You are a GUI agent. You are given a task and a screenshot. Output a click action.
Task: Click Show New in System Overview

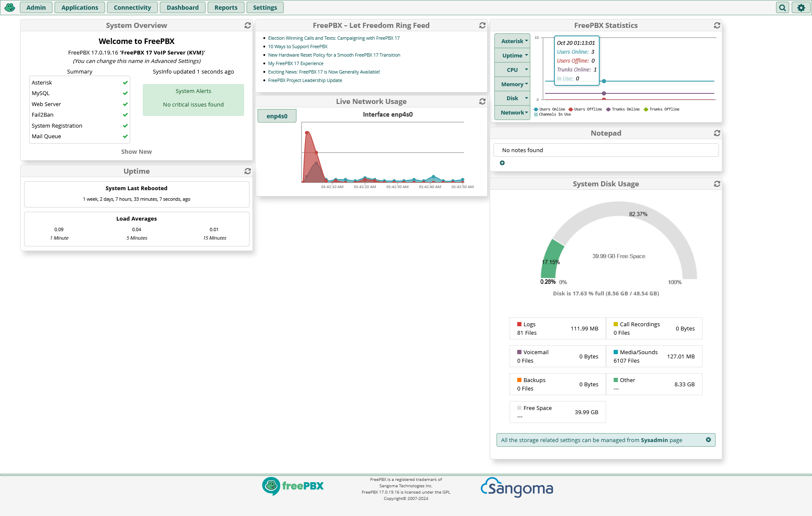point(136,152)
